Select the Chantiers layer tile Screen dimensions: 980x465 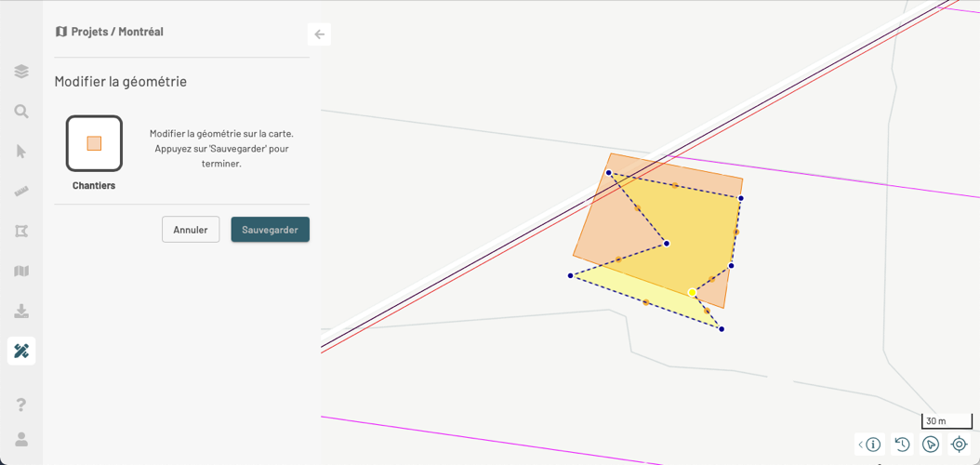[x=94, y=143]
